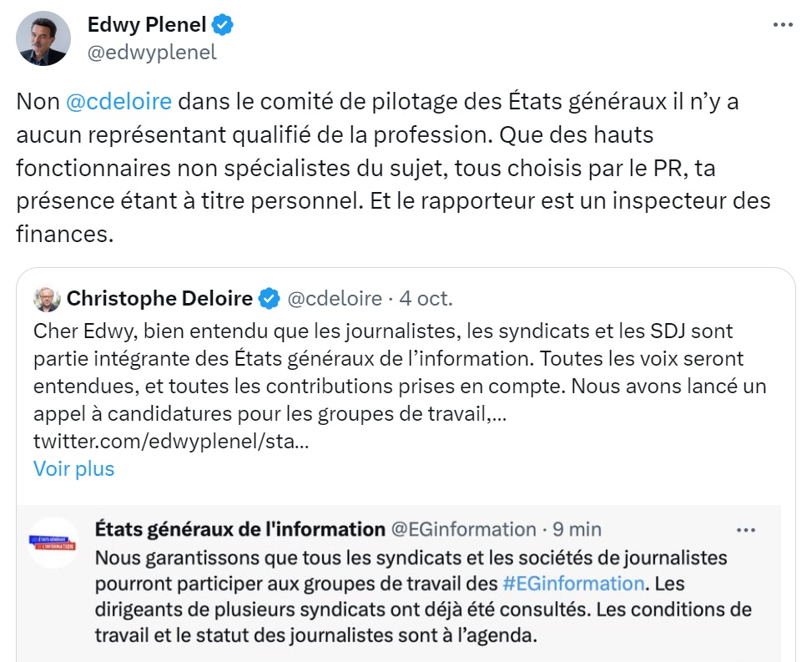The height and width of the screenshot is (662, 812).
Task: Click the Christophe Deloire name in quoted tweet
Action: click(x=159, y=298)
